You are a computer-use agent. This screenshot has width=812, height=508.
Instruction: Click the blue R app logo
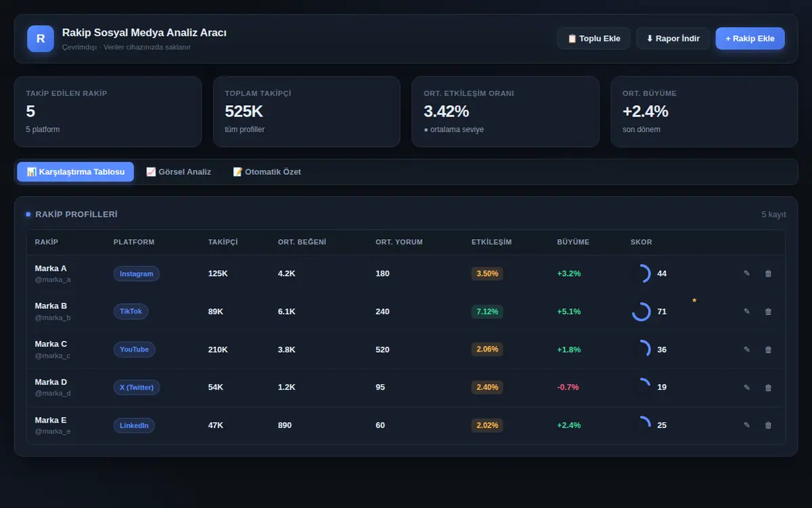pos(41,39)
